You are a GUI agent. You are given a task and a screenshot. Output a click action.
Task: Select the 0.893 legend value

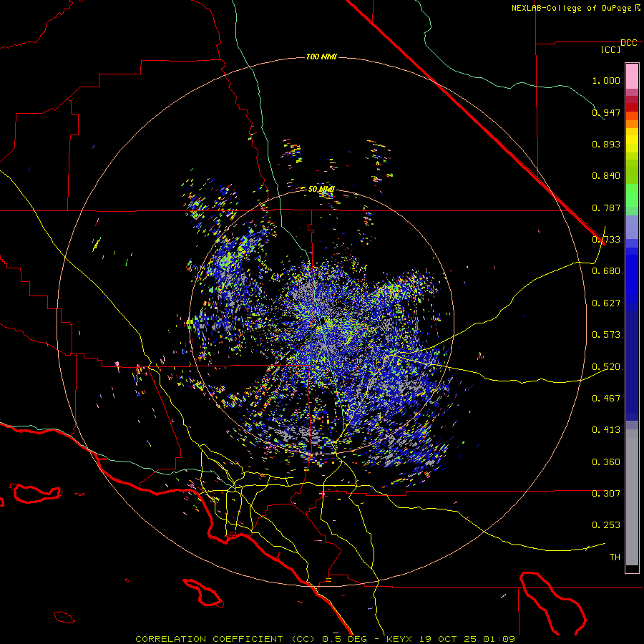click(606, 144)
